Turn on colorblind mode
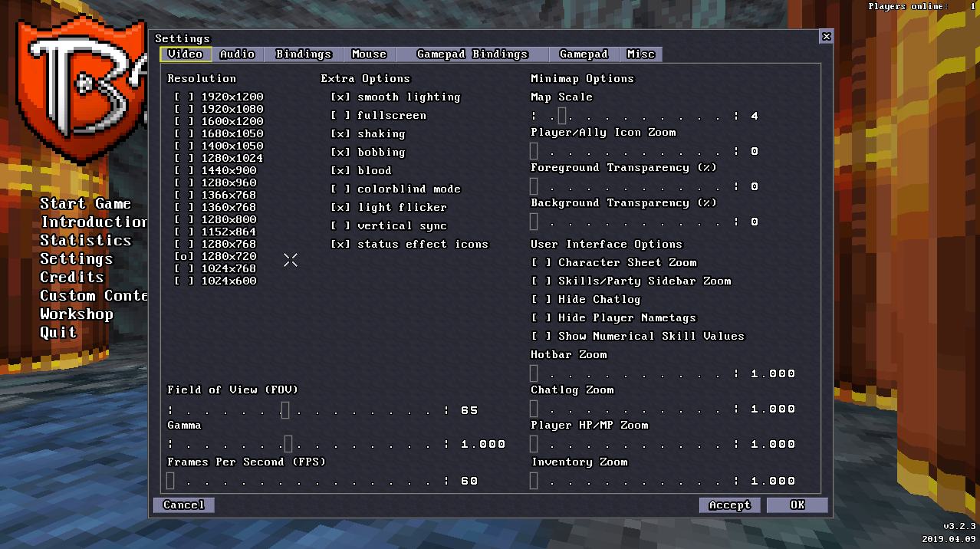Image resolution: width=980 pixels, height=549 pixels. click(x=340, y=189)
